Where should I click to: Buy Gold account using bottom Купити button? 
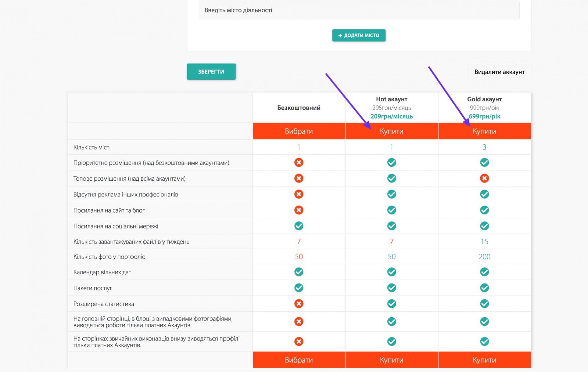484,360
